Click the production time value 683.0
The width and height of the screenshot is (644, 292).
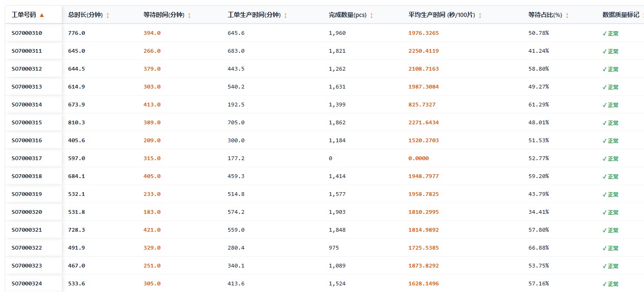236,51
